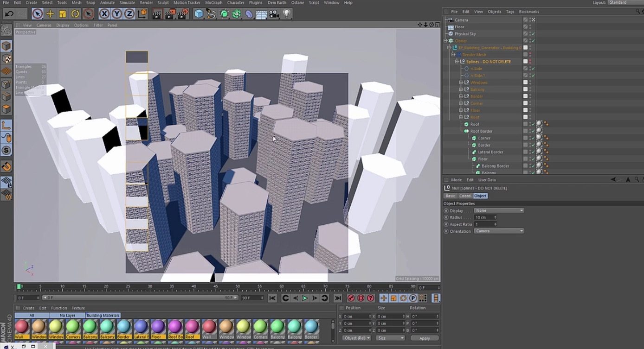The width and height of the screenshot is (644, 349).
Task: Toggle Lateral Border enable checkmark
Action: (534, 152)
